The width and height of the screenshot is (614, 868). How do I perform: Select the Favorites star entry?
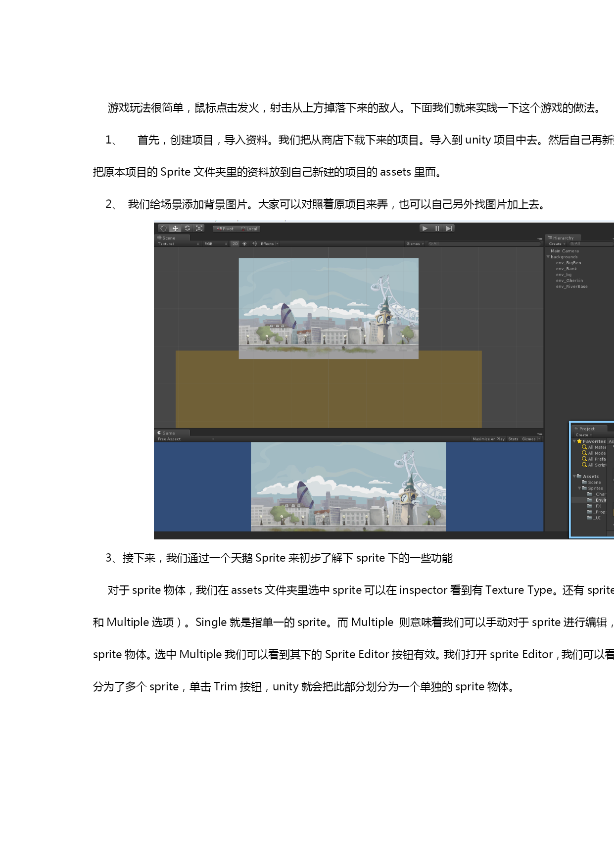[591, 441]
